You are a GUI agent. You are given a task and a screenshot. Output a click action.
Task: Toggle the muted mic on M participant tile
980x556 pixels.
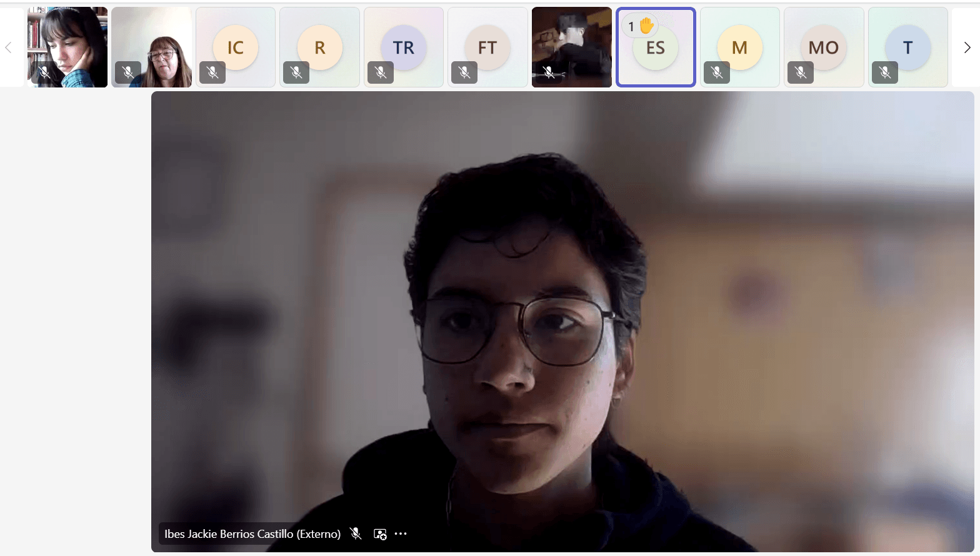tap(717, 72)
